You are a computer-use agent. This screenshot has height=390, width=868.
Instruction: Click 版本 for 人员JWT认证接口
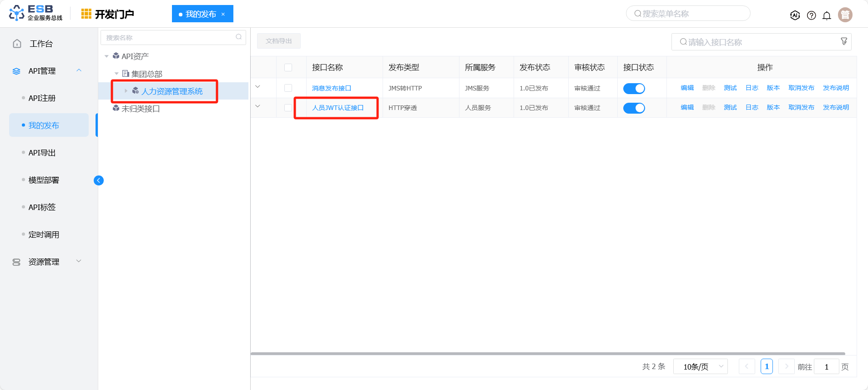click(773, 107)
